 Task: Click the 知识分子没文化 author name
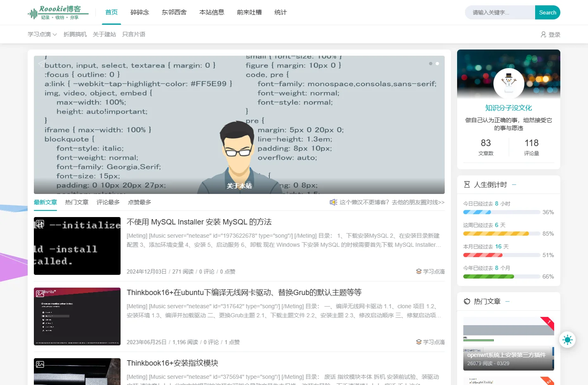(x=509, y=108)
